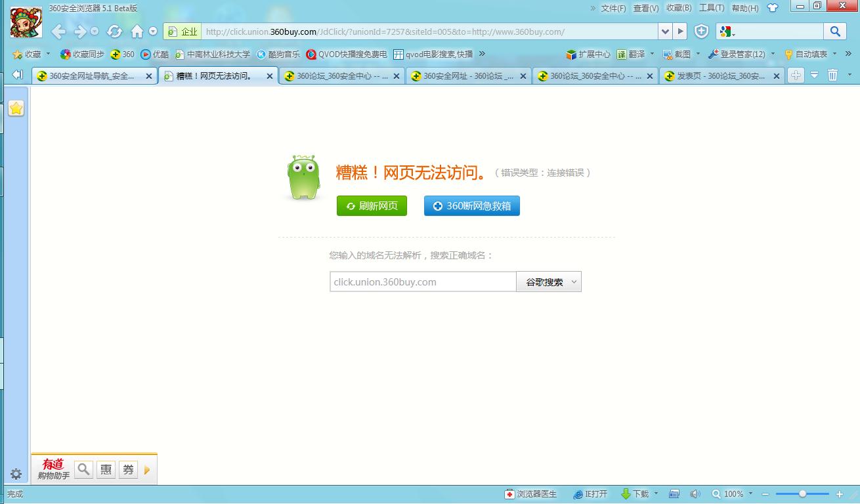Open the 酷狗音乐 bookmark

click(x=278, y=54)
